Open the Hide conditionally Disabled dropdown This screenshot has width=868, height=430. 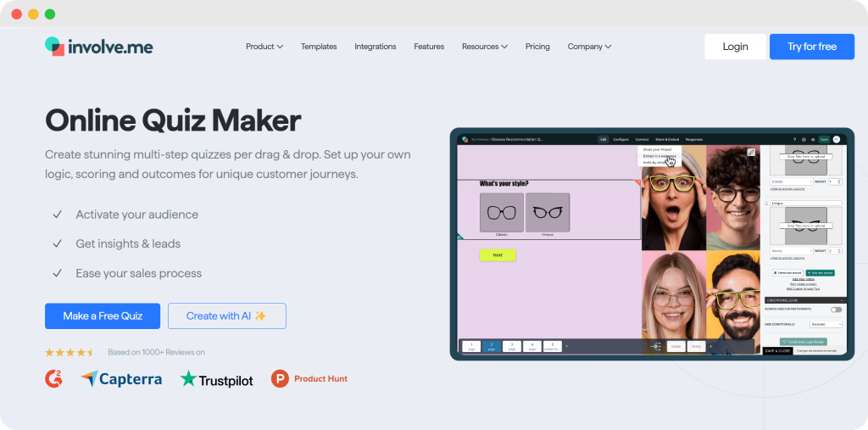click(826, 324)
